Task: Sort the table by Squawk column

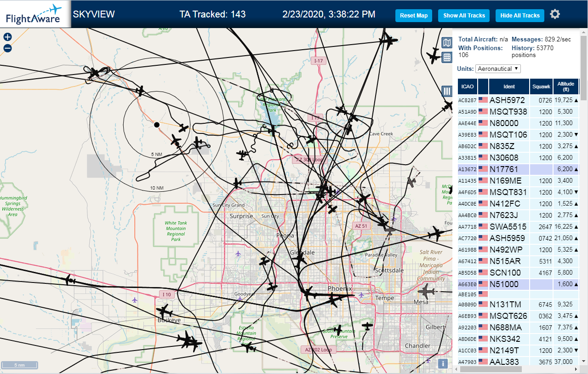Action: 541,86
